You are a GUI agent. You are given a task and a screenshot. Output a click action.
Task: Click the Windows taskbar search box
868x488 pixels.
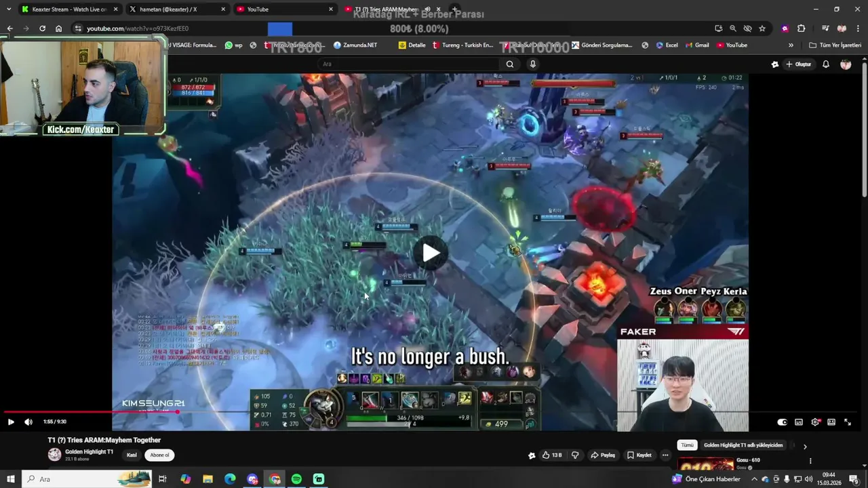[87, 479]
